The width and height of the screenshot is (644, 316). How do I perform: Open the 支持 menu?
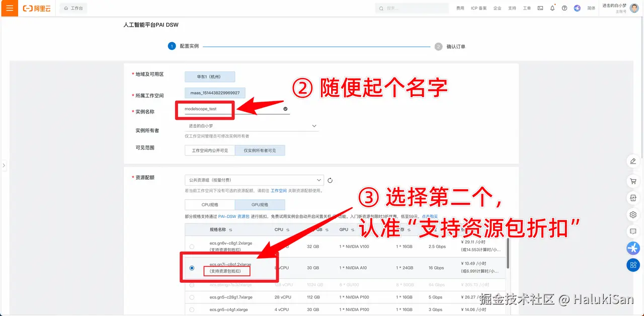[512, 9]
